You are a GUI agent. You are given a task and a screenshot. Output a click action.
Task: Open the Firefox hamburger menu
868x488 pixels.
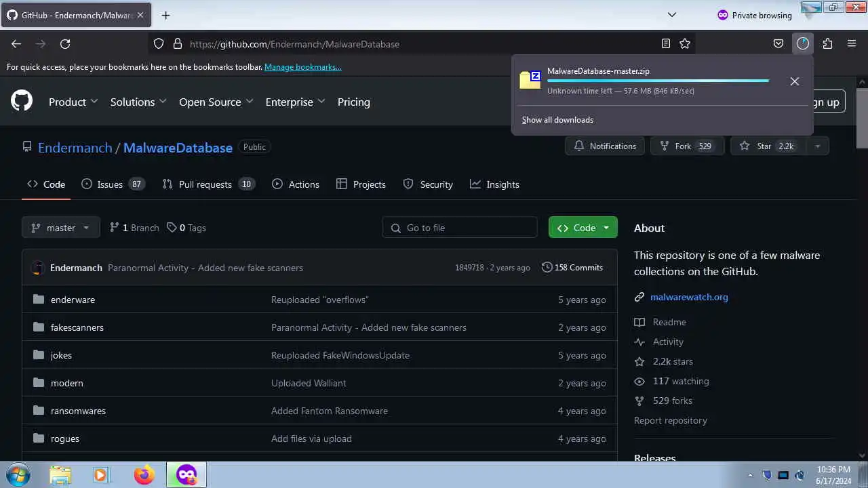point(852,43)
